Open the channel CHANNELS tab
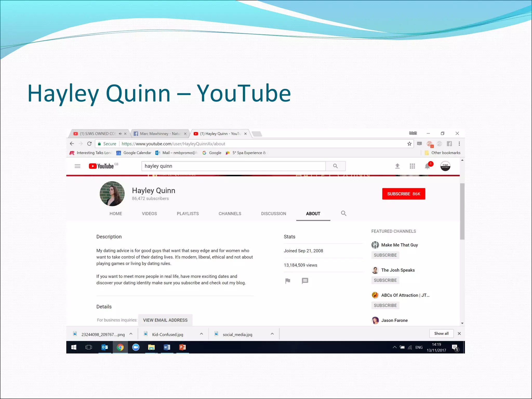 click(230, 214)
